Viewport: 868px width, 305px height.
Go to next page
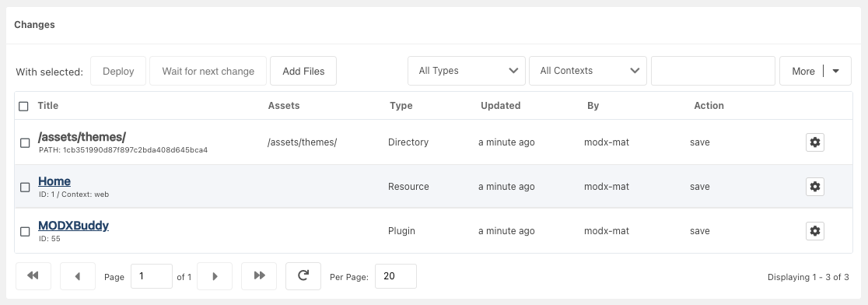(215, 276)
